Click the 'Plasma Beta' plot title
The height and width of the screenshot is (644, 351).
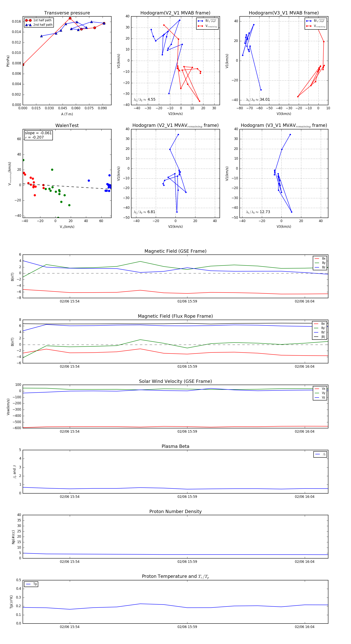[x=175, y=447]
